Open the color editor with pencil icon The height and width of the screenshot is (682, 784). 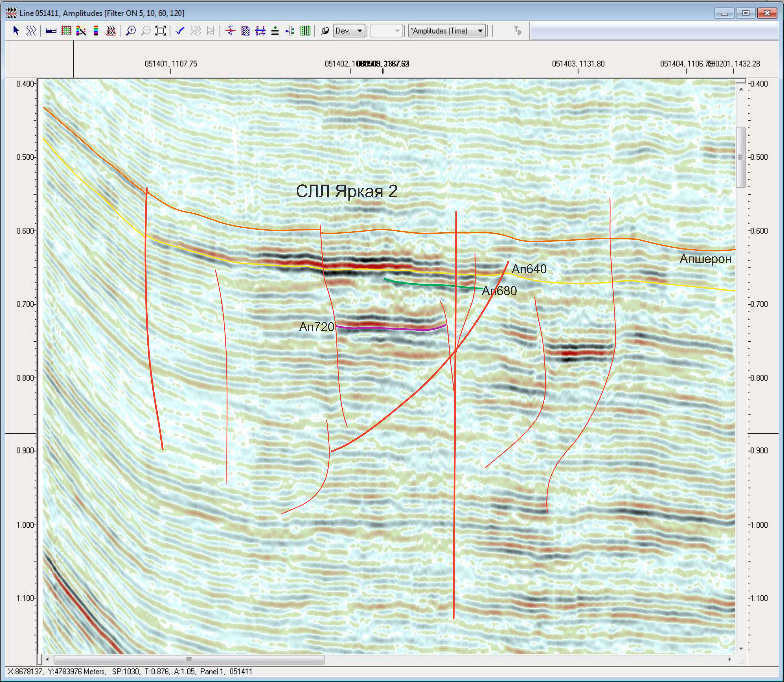coord(81,31)
